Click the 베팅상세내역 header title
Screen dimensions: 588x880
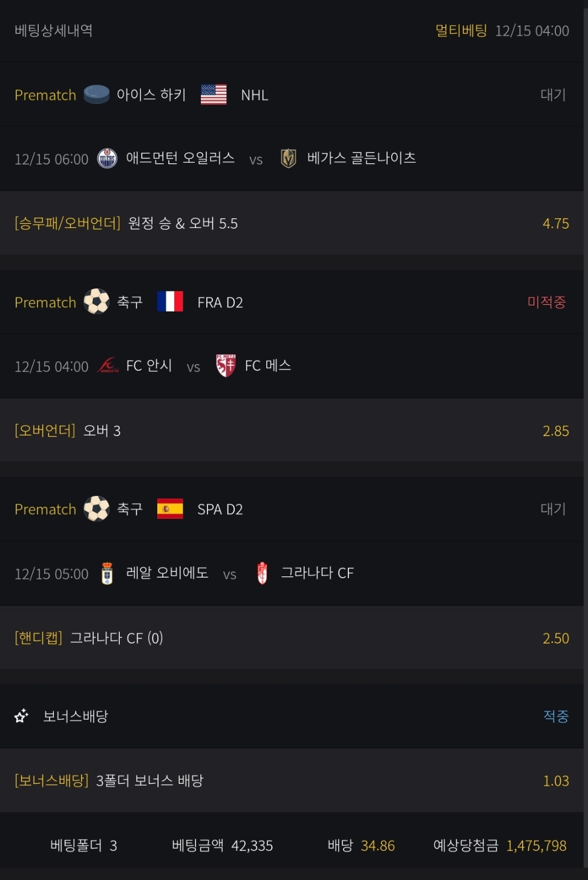click(x=53, y=30)
